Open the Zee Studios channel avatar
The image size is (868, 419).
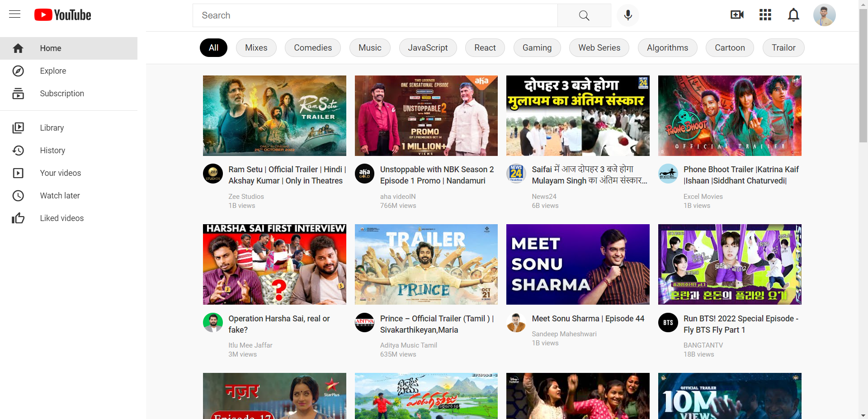tap(212, 173)
